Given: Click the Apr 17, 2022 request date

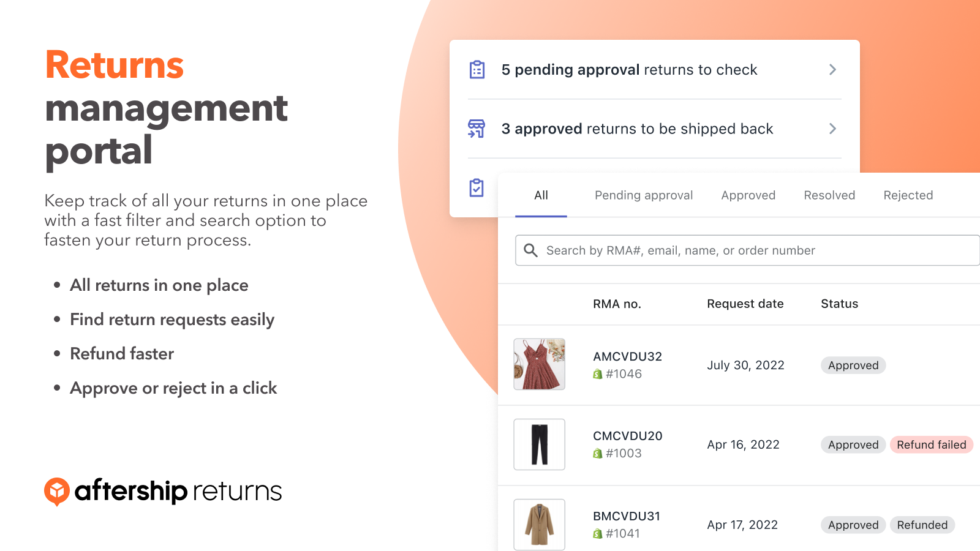Looking at the screenshot, I should coord(742,525).
